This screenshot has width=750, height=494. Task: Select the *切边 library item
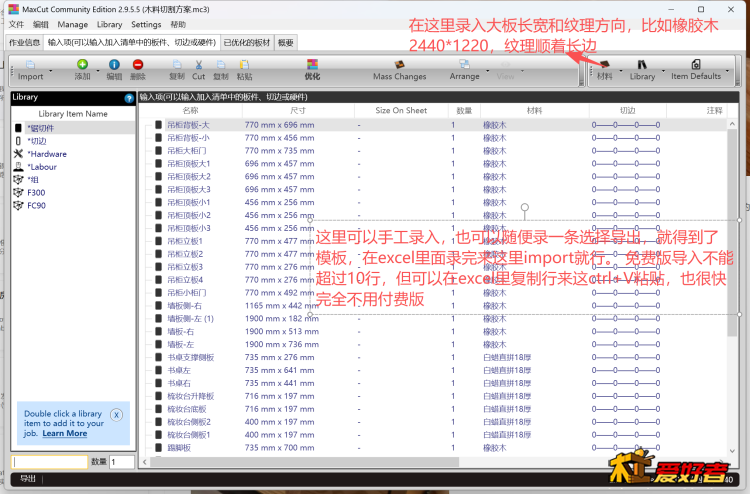[37, 141]
